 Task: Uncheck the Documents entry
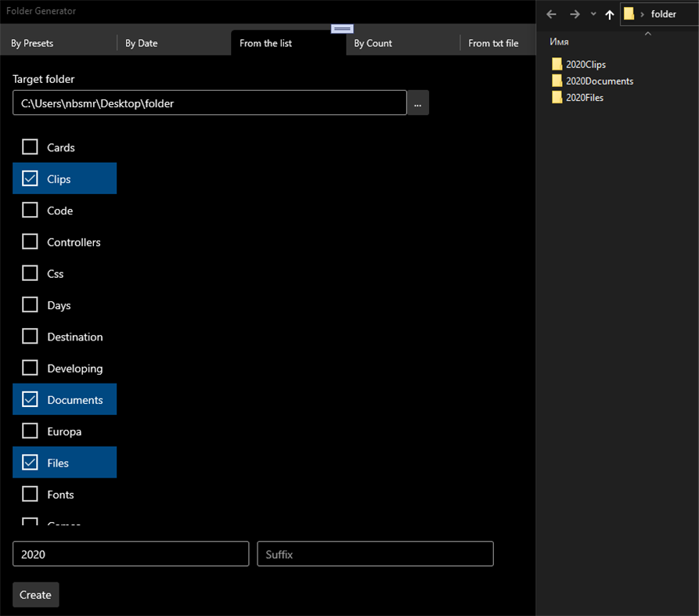[x=30, y=399]
